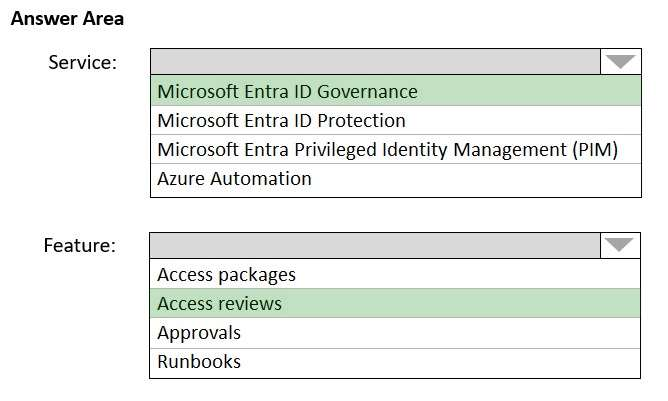Screen dimensions: 668x401
Task: Click the gray Service combo box field
Action: (x=376, y=62)
